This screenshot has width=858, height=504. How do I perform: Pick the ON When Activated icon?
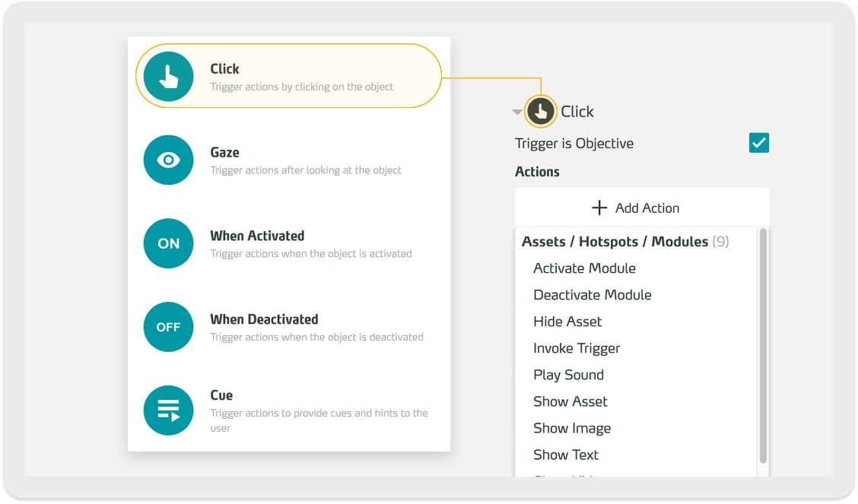point(169,243)
